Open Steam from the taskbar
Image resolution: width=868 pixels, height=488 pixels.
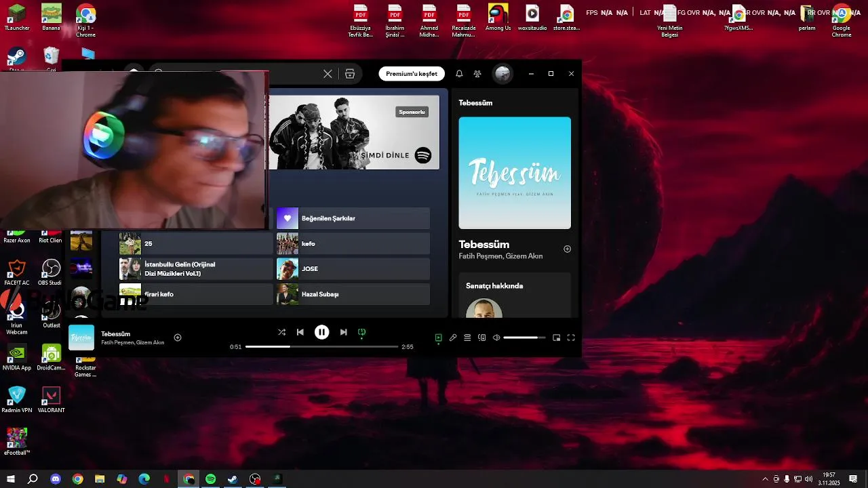pos(233,479)
